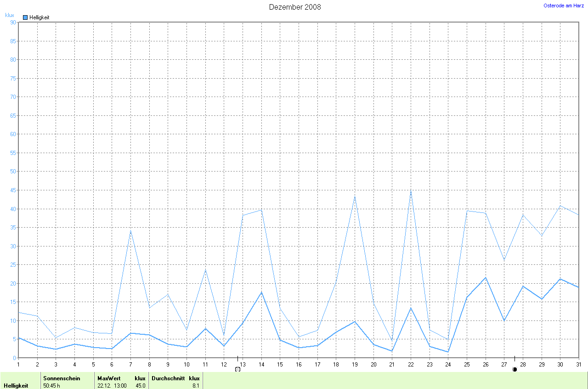Click the upper line peak on day 19

point(355,196)
